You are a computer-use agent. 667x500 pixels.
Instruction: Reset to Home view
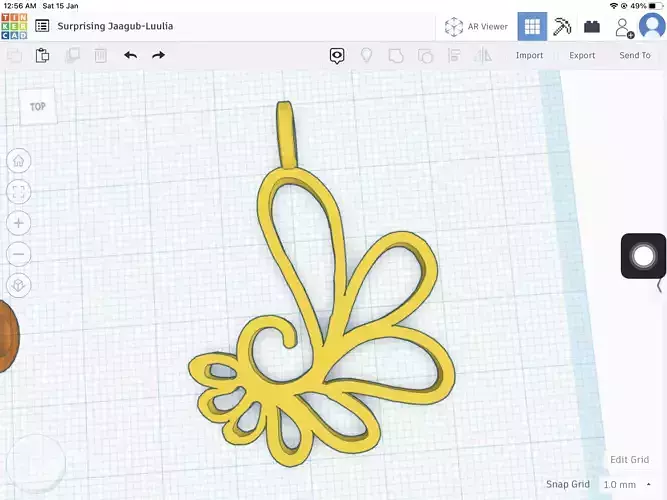click(x=19, y=161)
